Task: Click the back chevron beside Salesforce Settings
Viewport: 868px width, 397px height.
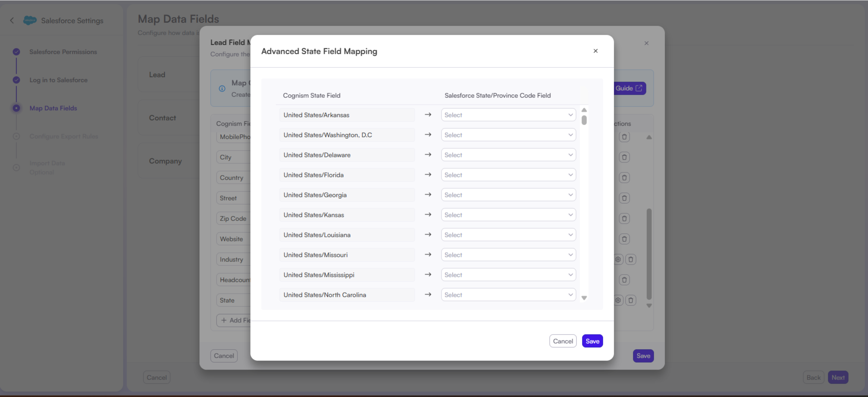Action: [x=12, y=20]
